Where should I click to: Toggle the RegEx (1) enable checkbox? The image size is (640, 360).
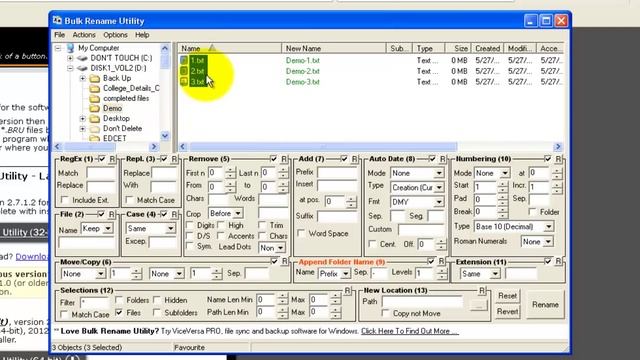(102, 159)
